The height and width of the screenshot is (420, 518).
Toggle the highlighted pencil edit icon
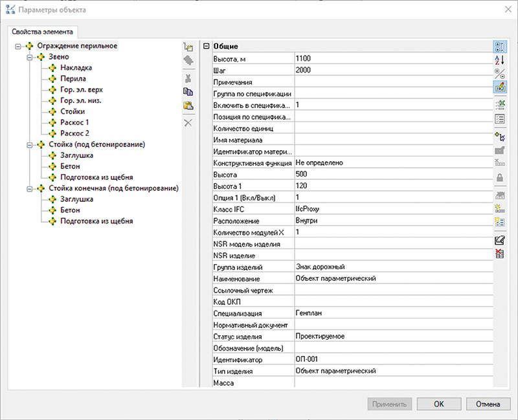pyautogui.click(x=499, y=85)
